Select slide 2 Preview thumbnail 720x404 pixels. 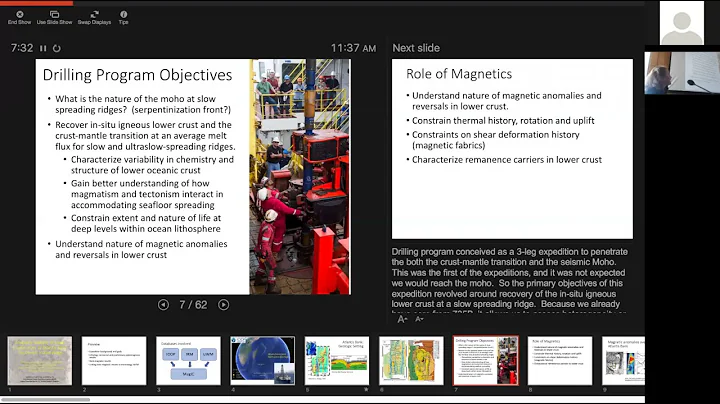pos(114,361)
